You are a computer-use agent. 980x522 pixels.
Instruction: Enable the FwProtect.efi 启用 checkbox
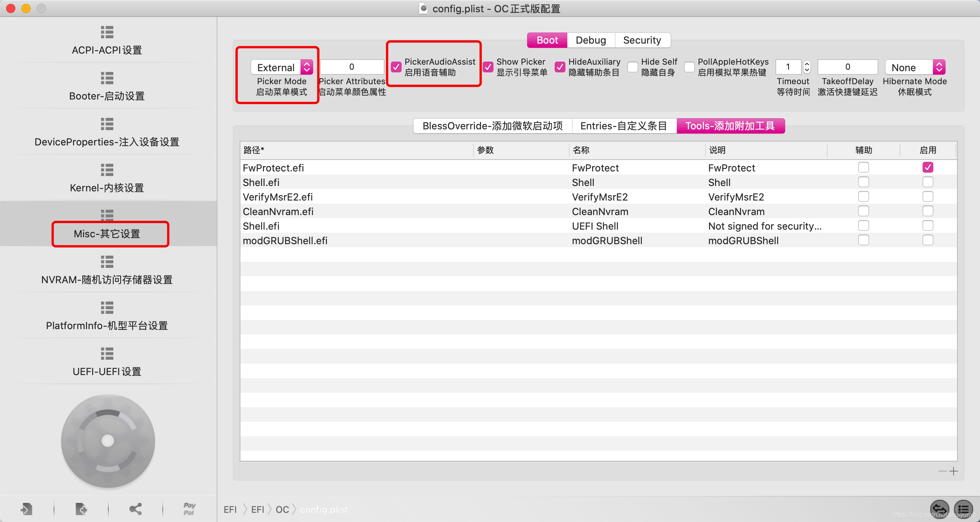pyautogui.click(x=928, y=168)
